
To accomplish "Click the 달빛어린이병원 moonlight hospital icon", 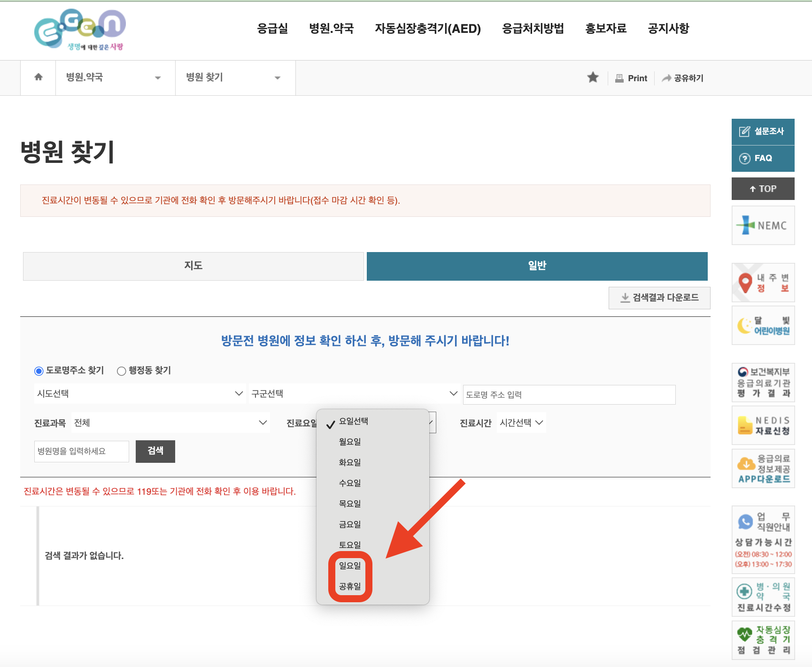I will 762,325.
